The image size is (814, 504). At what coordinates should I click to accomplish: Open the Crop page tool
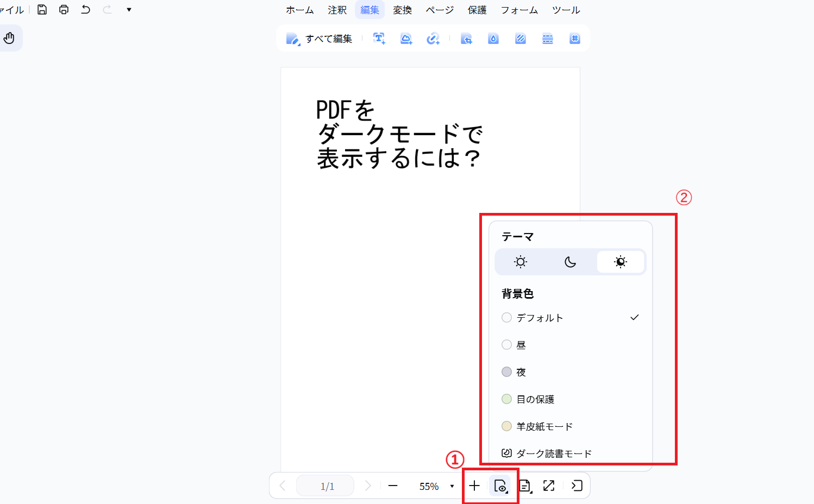point(466,38)
